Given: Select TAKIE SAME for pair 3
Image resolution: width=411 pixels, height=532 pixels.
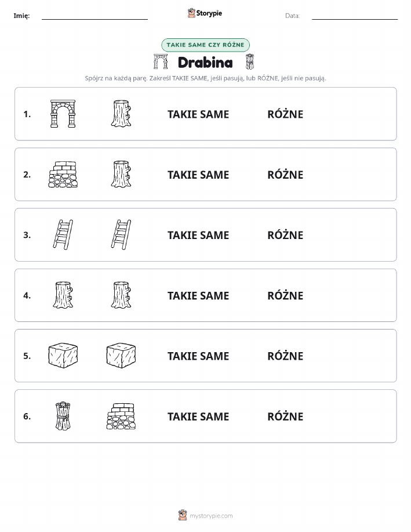Looking at the screenshot, I should click(198, 235).
